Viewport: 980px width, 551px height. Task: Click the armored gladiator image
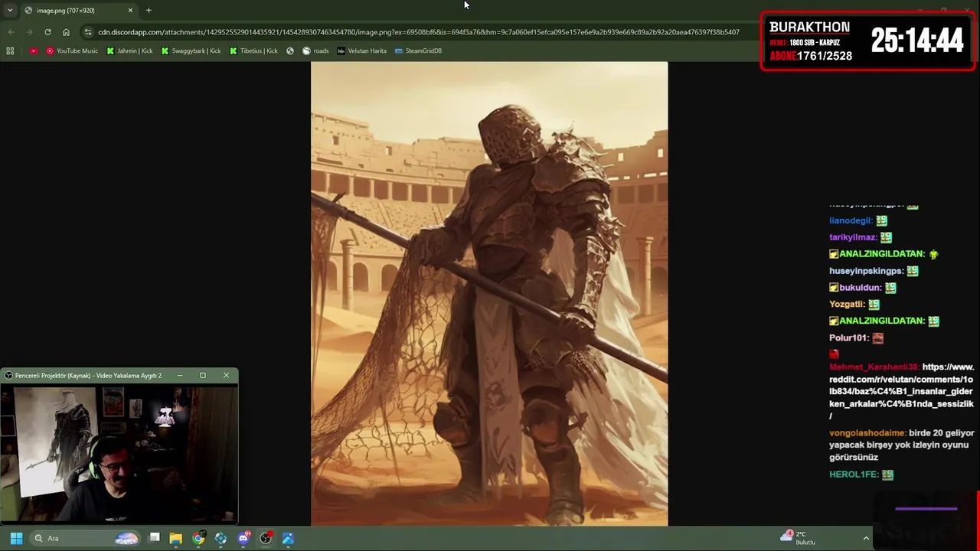click(489, 294)
